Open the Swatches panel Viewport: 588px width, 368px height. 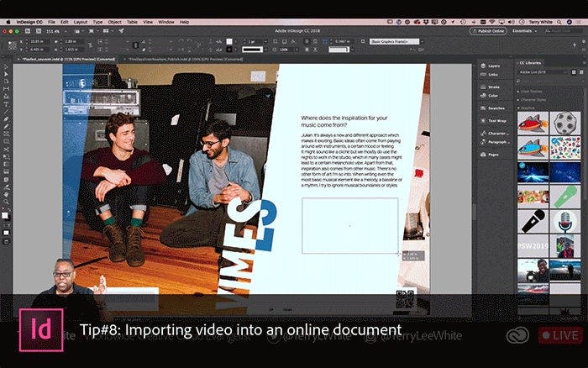(494, 107)
